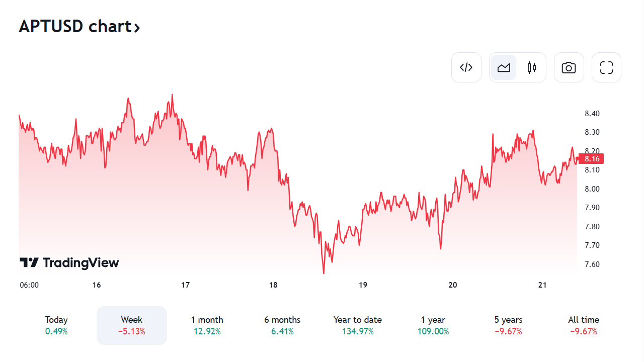This screenshot has width=644, height=362.
Task: Open the APTUSD chart heading link
Action: tap(74, 26)
